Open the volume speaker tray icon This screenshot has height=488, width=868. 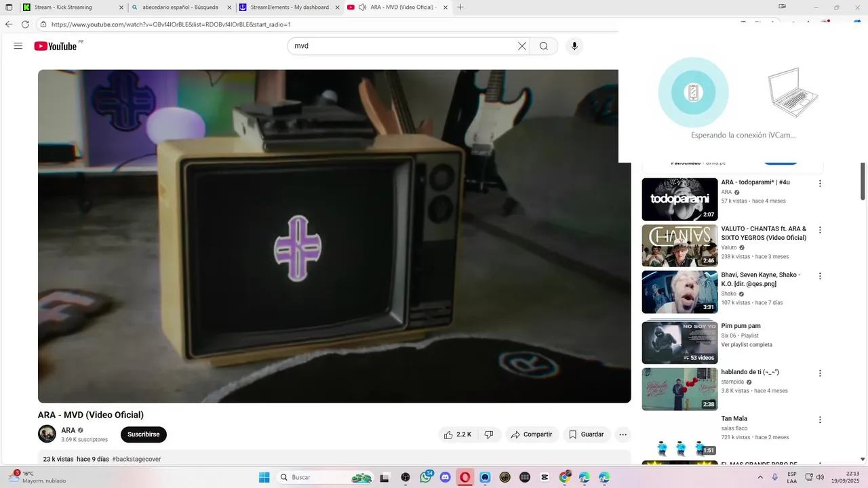pos(820,477)
